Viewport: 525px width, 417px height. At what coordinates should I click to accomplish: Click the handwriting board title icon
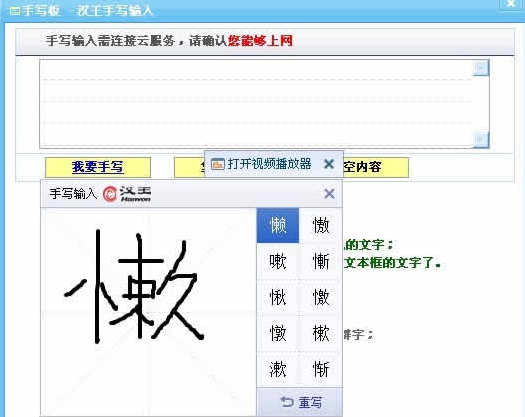pos(15,11)
